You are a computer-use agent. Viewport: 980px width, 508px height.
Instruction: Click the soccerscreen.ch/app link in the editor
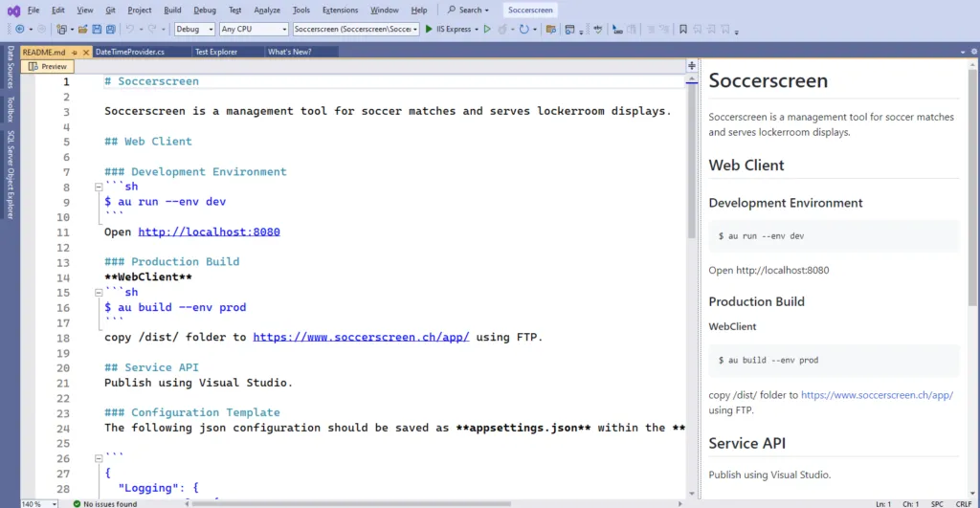click(x=361, y=338)
